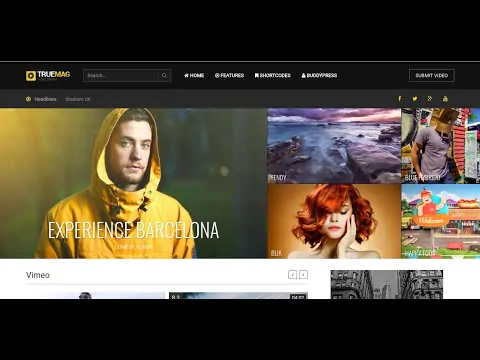Image resolution: width=480 pixels, height=360 pixels.
Task: Open the BuddyPress menu
Action: point(319,76)
